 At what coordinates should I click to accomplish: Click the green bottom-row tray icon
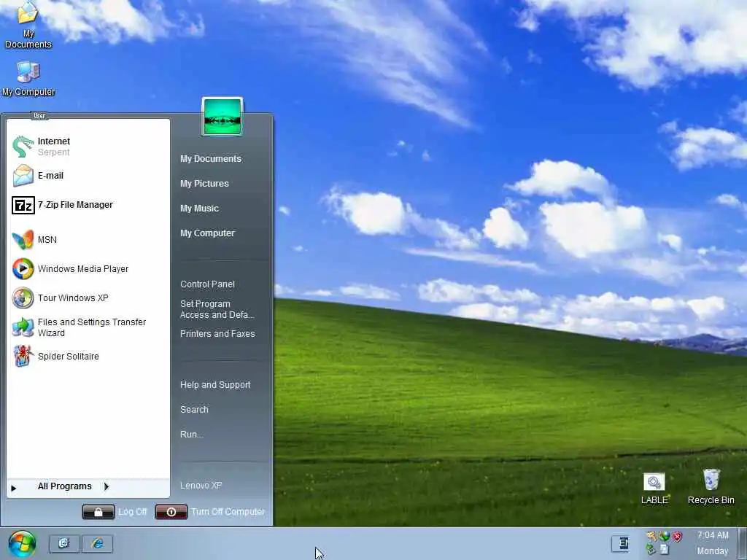[651, 550]
